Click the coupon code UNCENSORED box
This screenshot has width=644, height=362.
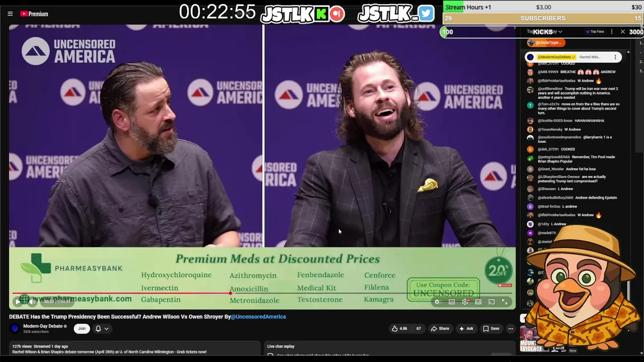click(443, 289)
